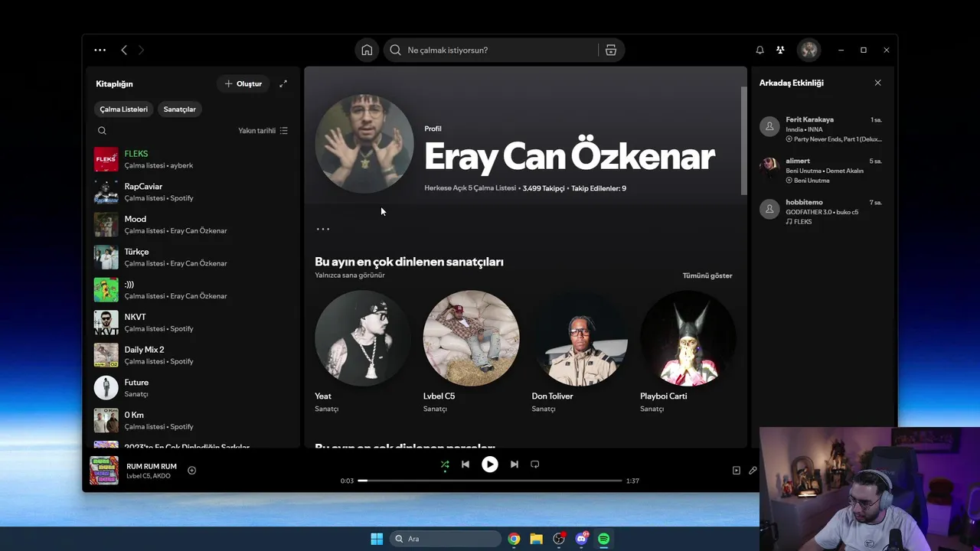Open the Daily Mix 2 playlist
Image resolution: width=980 pixels, height=551 pixels.
pos(191,355)
